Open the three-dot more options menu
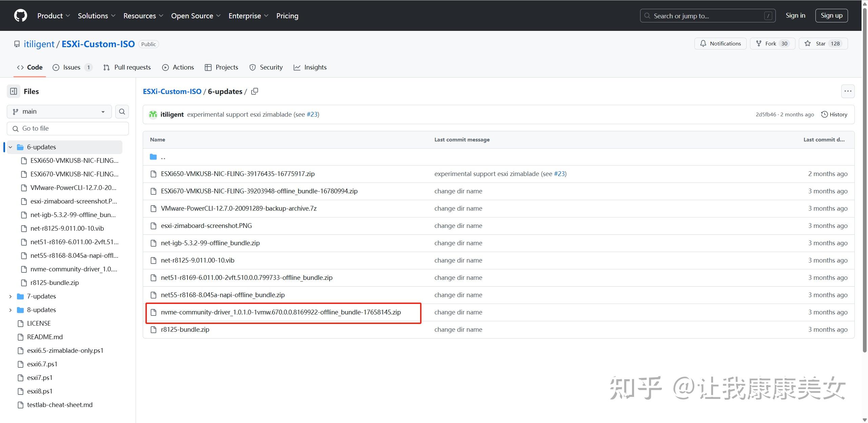The image size is (868, 423). click(x=848, y=91)
